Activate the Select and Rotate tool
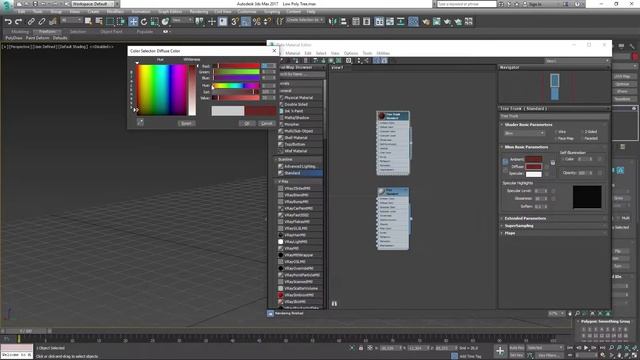 pos(144,22)
